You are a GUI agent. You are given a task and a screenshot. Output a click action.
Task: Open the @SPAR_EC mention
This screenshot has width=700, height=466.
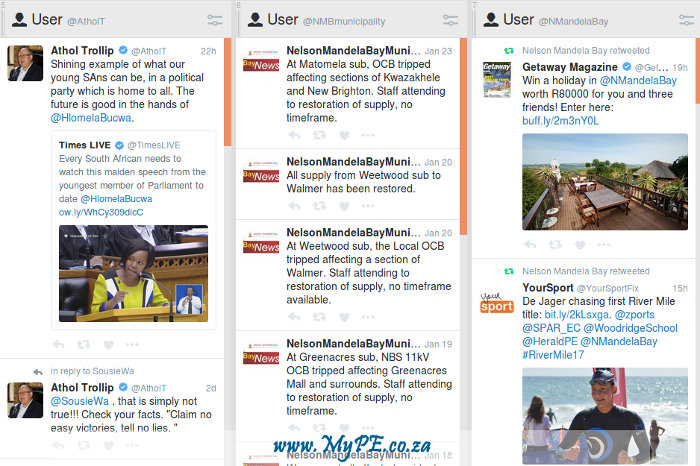click(x=551, y=328)
